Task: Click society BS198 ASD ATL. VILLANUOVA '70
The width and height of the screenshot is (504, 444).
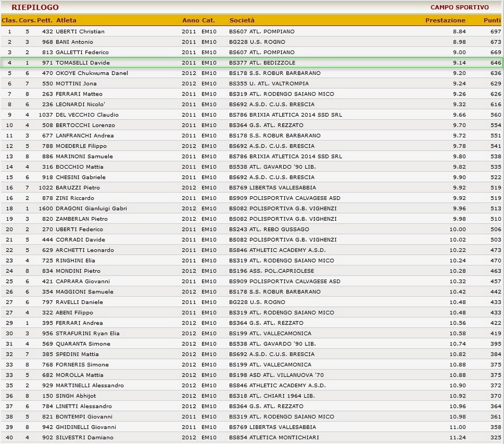Action: [276, 375]
